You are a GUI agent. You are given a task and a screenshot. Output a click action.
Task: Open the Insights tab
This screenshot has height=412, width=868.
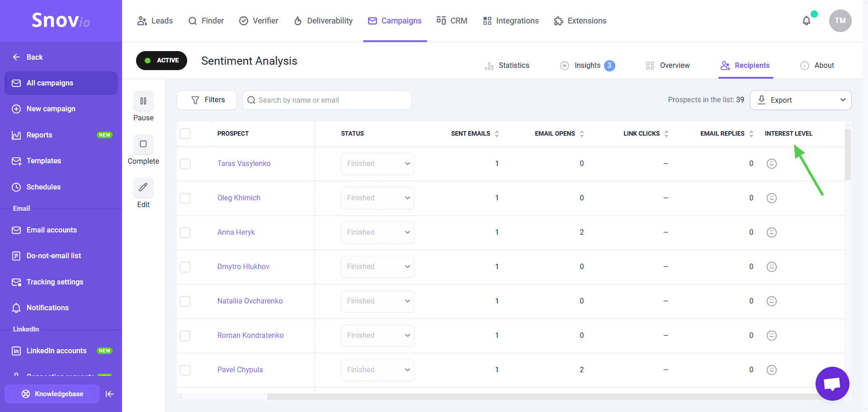point(587,66)
